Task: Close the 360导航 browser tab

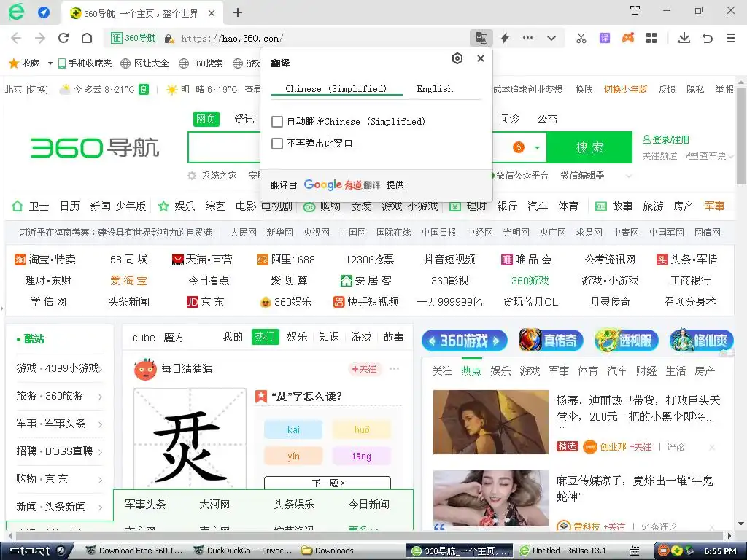Action: (x=212, y=13)
